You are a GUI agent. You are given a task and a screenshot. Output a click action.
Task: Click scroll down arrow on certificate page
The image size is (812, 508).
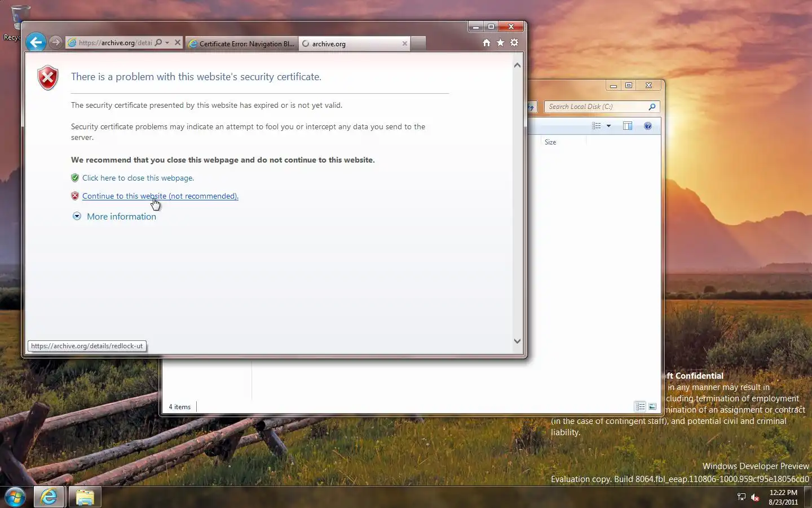point(517,341)
